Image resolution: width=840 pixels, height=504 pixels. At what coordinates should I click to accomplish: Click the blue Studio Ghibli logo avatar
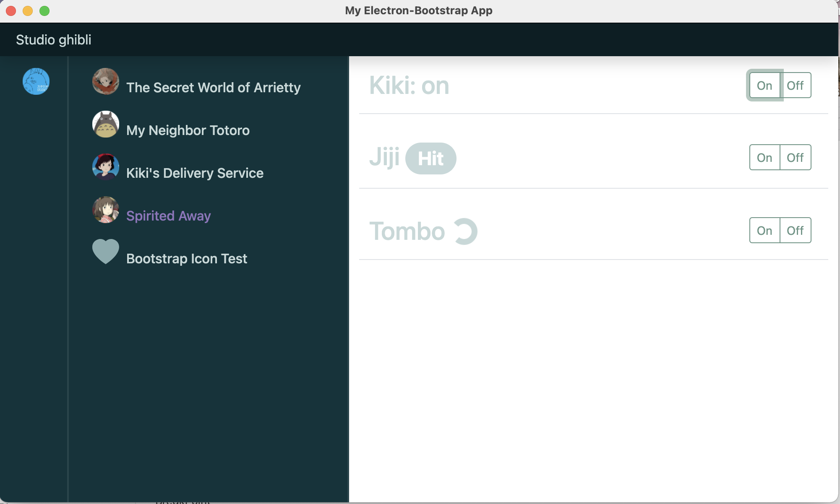tap(36, 81)
